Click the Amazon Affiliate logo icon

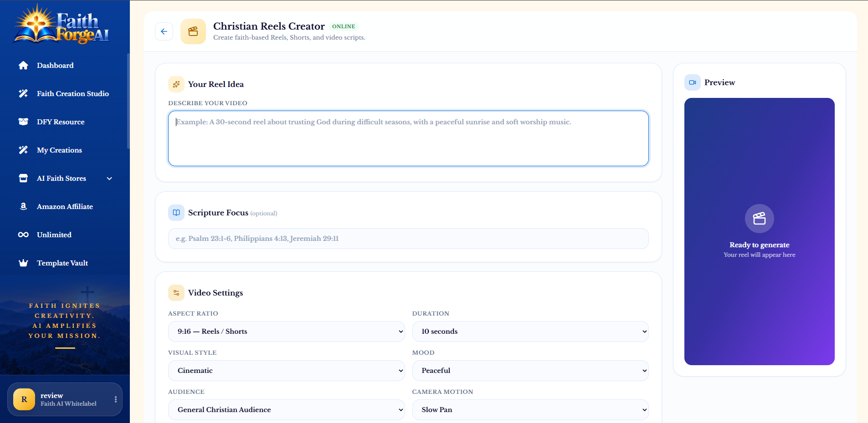pyautogui.click(x=23, y=207)
